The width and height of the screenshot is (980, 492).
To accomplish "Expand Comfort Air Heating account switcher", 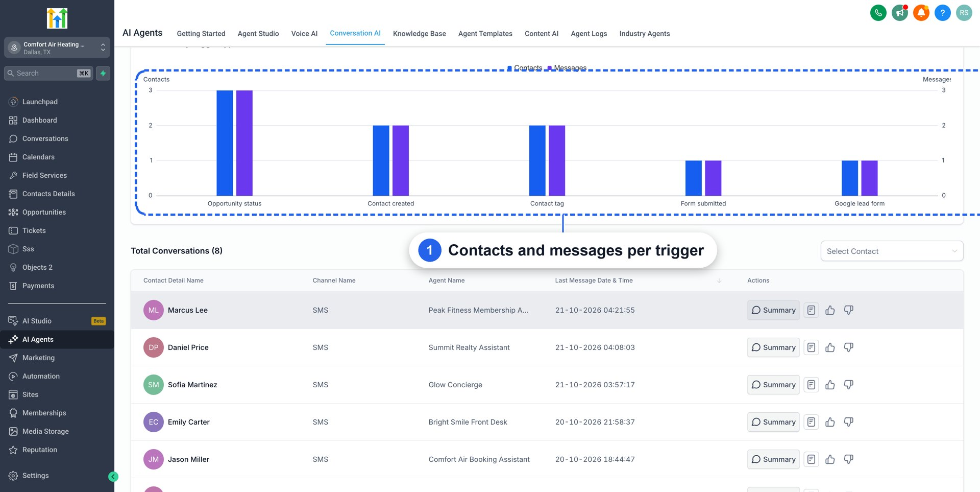I will pyautogui.click(x=57, y=48).
